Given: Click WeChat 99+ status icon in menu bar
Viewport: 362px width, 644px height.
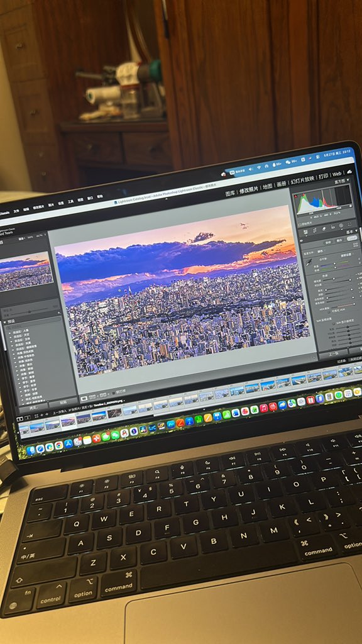Looking at the screenshot, I should (290, 162).
